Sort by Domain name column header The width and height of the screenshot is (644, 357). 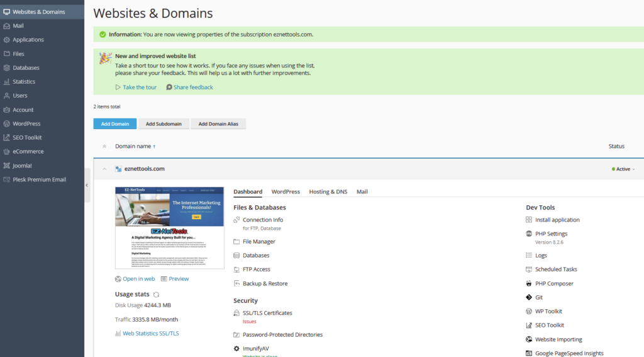coord(133,147)
